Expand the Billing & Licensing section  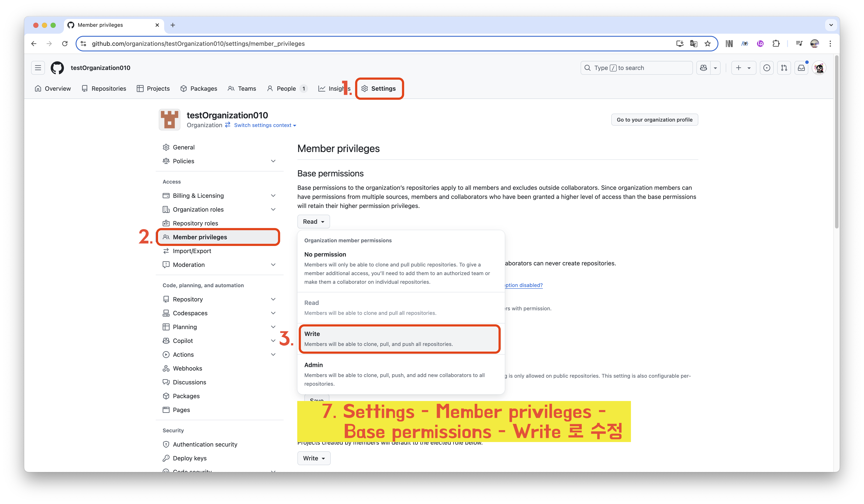tap(273, 196)
